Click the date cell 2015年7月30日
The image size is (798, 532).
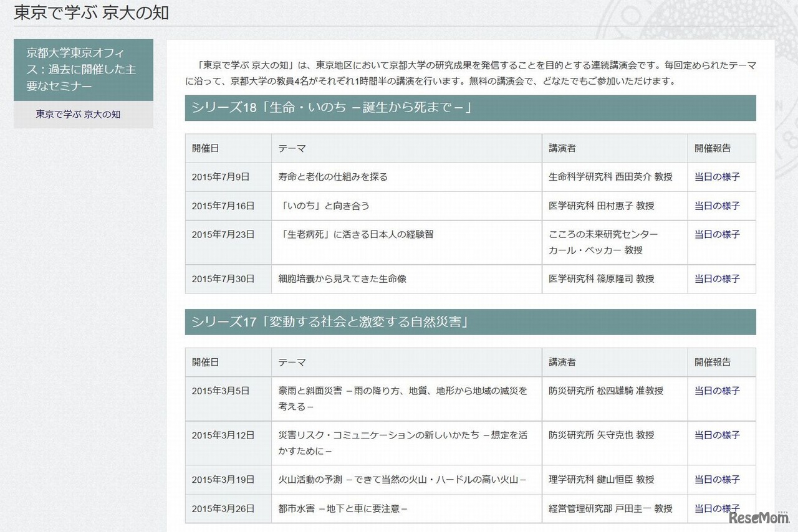tap(228, 279)
